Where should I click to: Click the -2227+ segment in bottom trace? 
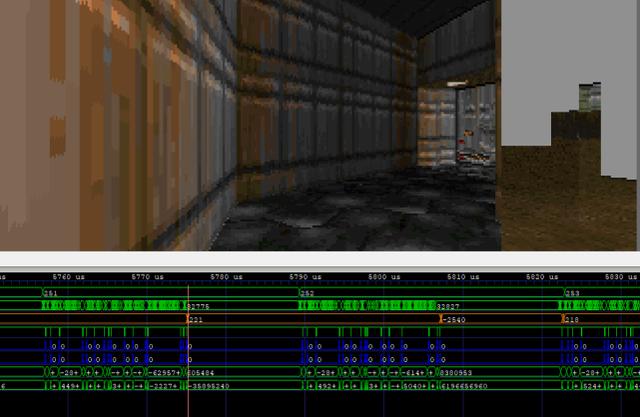pyautogui.click(x=163, y=386)
